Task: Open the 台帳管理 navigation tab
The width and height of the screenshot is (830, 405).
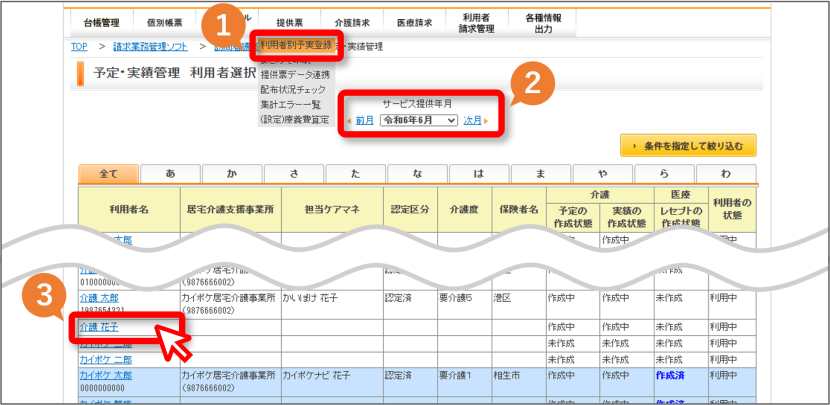Action: (102, 23)
